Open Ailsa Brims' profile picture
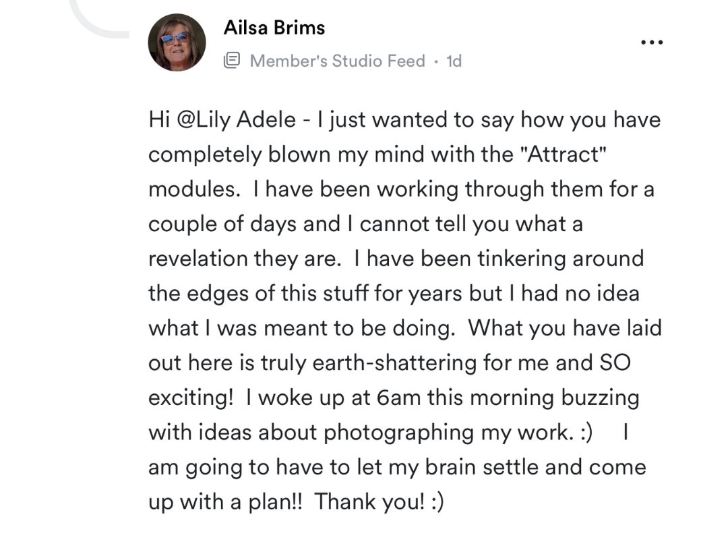The height and width of the screenshot is (560, 728). point(177,42)
